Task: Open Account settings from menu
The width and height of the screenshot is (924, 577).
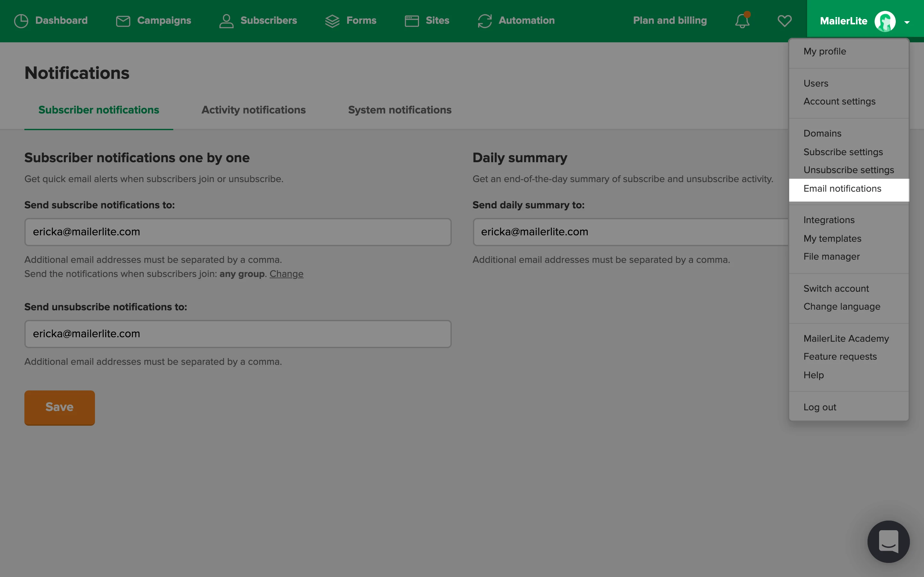Action: (x=839, y=102)
